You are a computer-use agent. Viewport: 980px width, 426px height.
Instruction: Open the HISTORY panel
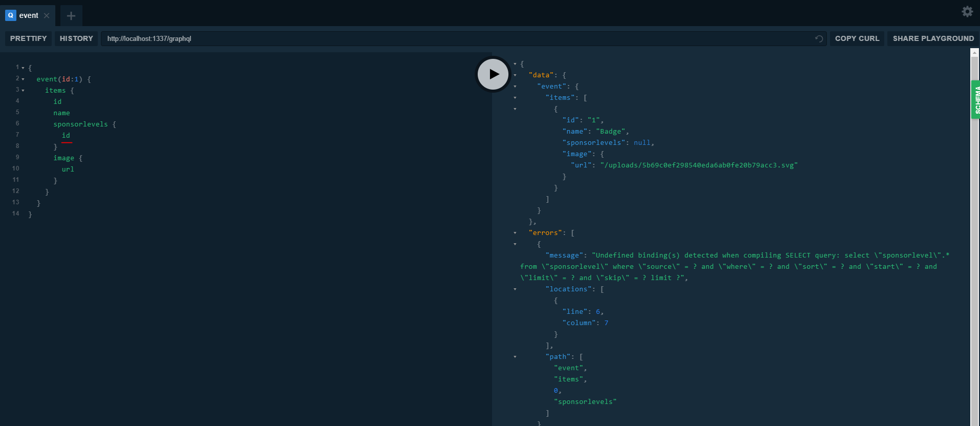click(x=76, y=38)
